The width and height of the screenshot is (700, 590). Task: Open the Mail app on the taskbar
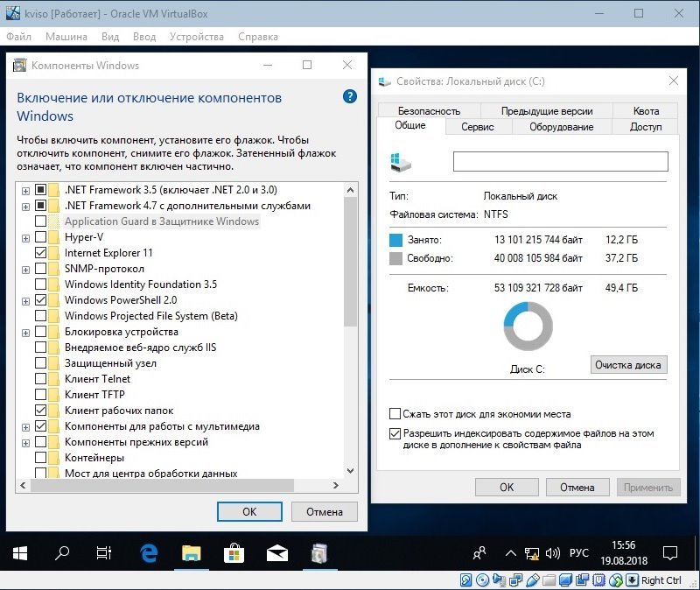276,553
